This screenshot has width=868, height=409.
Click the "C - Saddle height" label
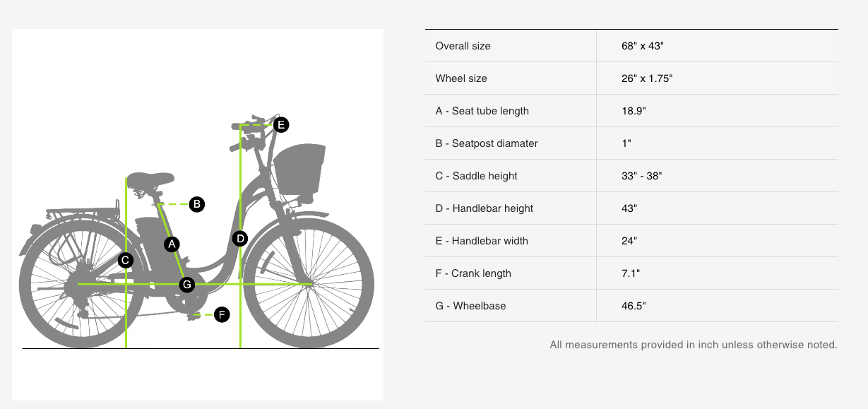(476, 176)
